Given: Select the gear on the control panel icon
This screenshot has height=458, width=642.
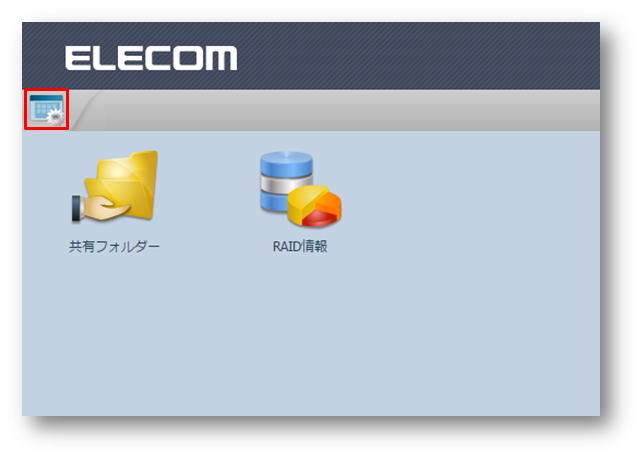Looking at the screenshot, I should [55, 117].
